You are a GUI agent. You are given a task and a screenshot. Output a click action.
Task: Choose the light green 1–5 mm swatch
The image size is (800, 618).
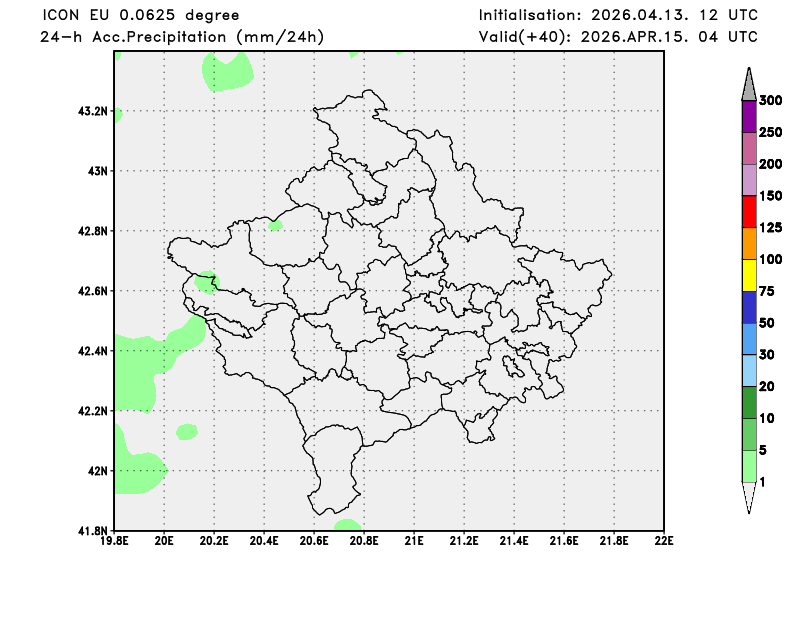[x=748, y=466]
